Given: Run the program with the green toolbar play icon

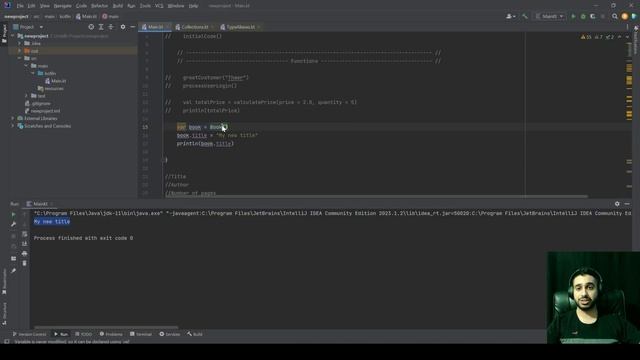Looking at the screenshot, I should click(573, 16).
